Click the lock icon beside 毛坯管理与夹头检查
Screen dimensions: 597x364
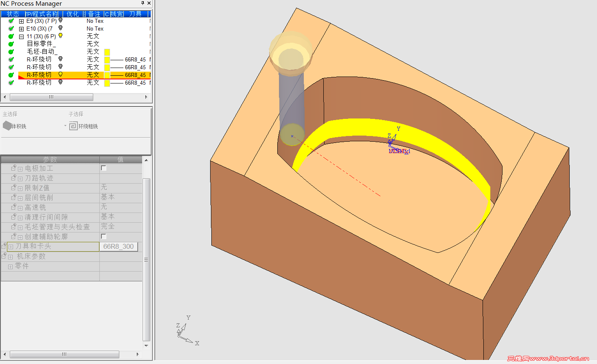click(14, 226)
